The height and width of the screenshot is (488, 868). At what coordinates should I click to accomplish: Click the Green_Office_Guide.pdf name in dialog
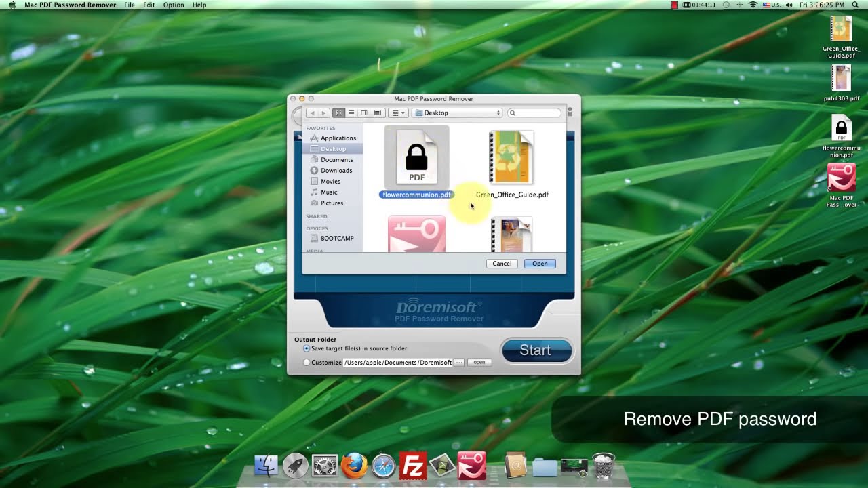click(x=512, y=195)
